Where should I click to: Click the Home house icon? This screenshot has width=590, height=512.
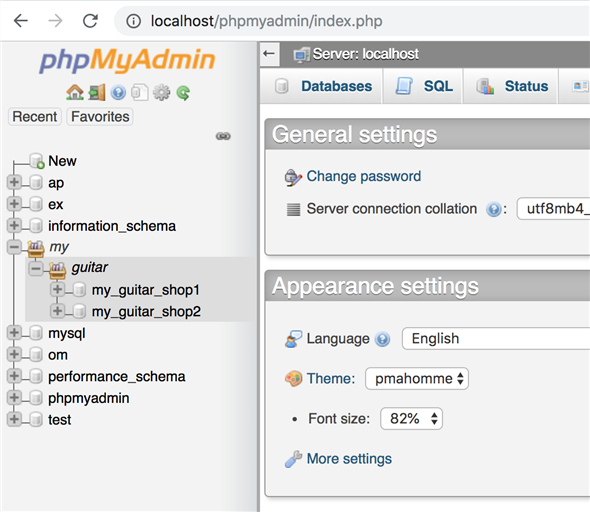[75, 92]
